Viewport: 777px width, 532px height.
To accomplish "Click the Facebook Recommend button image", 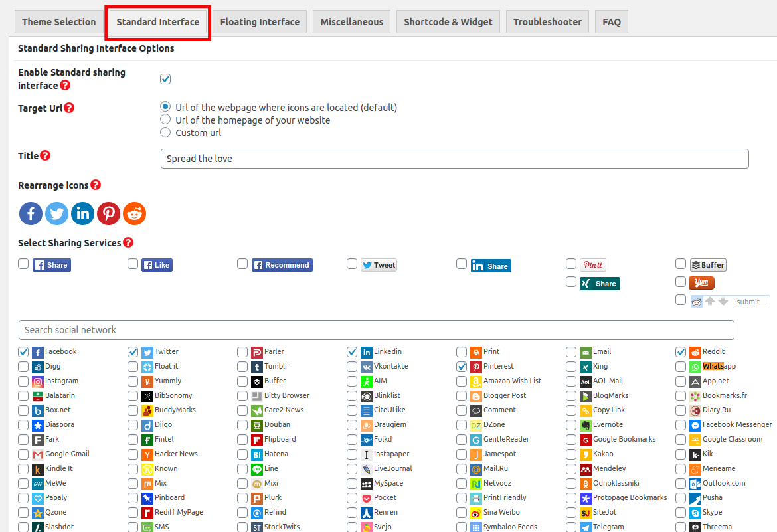I will click(282, 265).
